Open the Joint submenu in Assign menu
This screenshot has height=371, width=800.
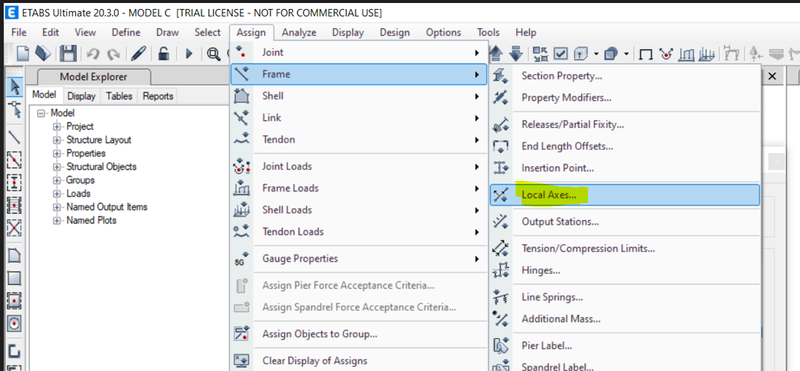tap(359, 53)
